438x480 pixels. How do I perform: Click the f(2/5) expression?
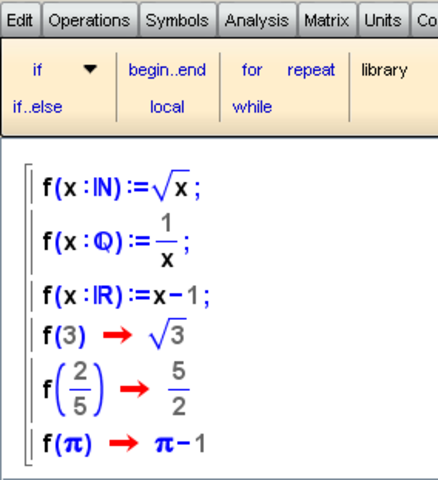pos(73,389)
